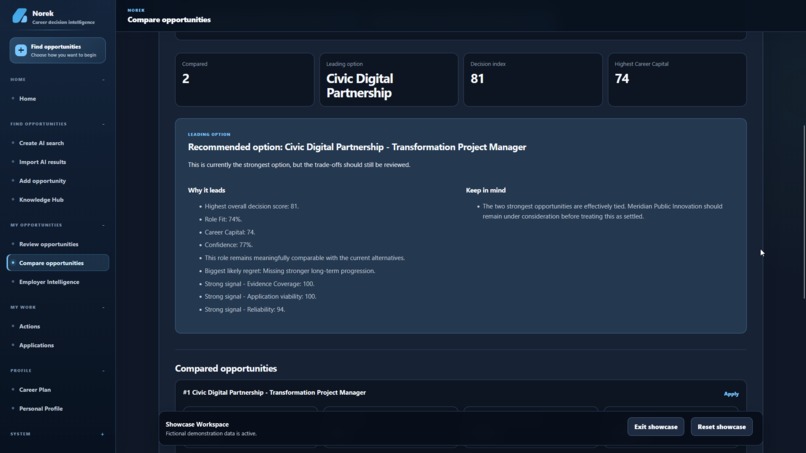Open Personal Profile
This screenshot has width=806, height=453.
(x=58, y=409)
